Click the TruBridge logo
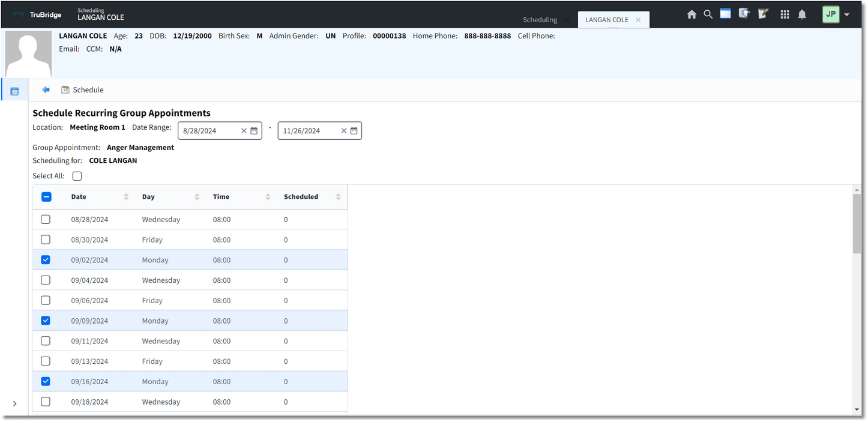Screen dimensions: 868x422 [37, 15]
